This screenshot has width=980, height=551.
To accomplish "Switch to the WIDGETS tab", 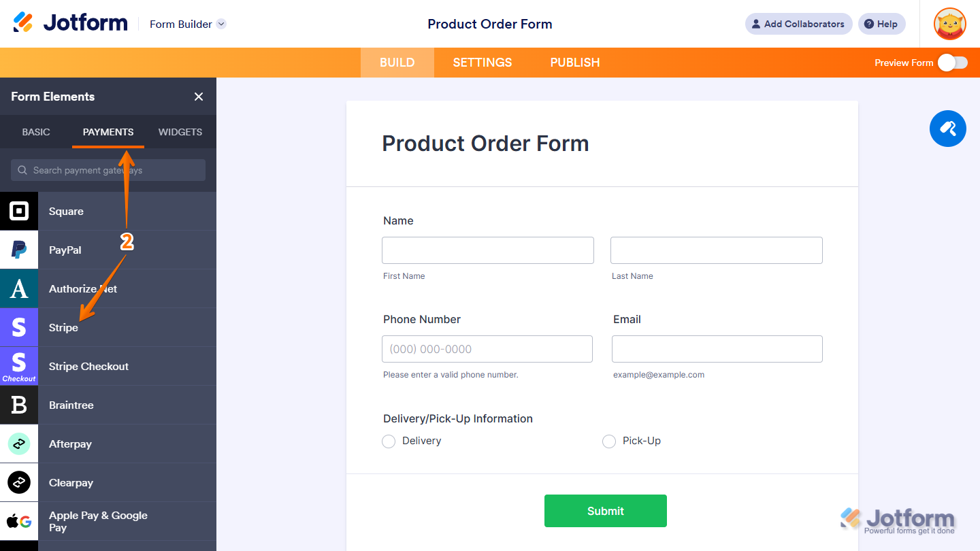I will coord(180,132).
